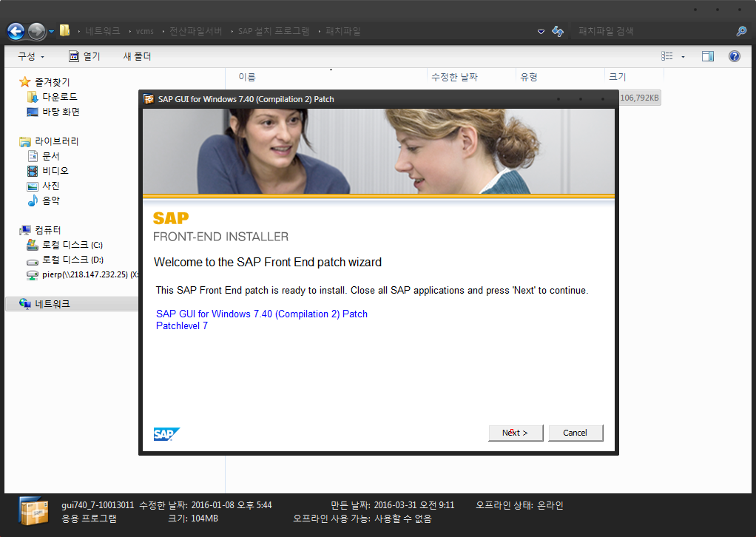Click 열기 in the toolbar
Viewport: 756px width, 537px height.
pyautogui.click(x=84, y=56)
